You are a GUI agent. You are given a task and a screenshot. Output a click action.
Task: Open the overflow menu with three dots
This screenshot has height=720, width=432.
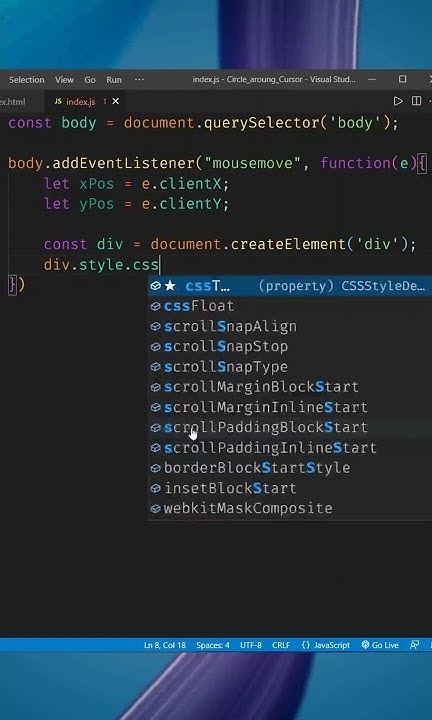(139, 80)
